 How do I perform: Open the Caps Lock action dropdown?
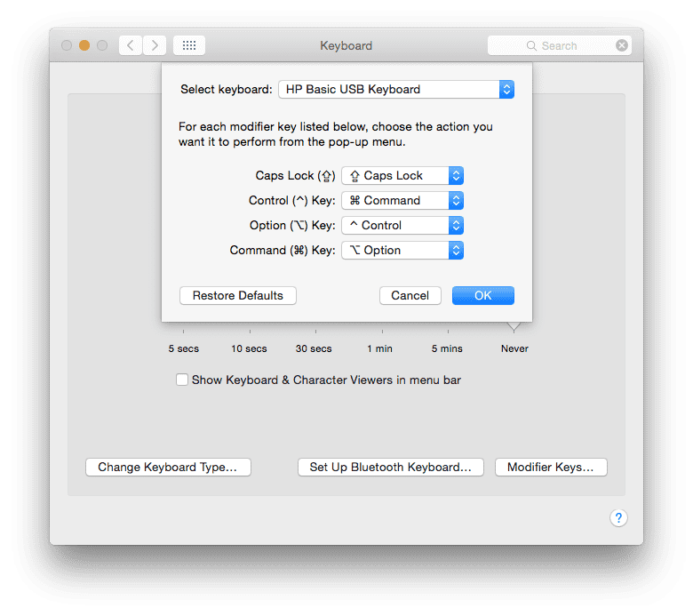point(402,176)
